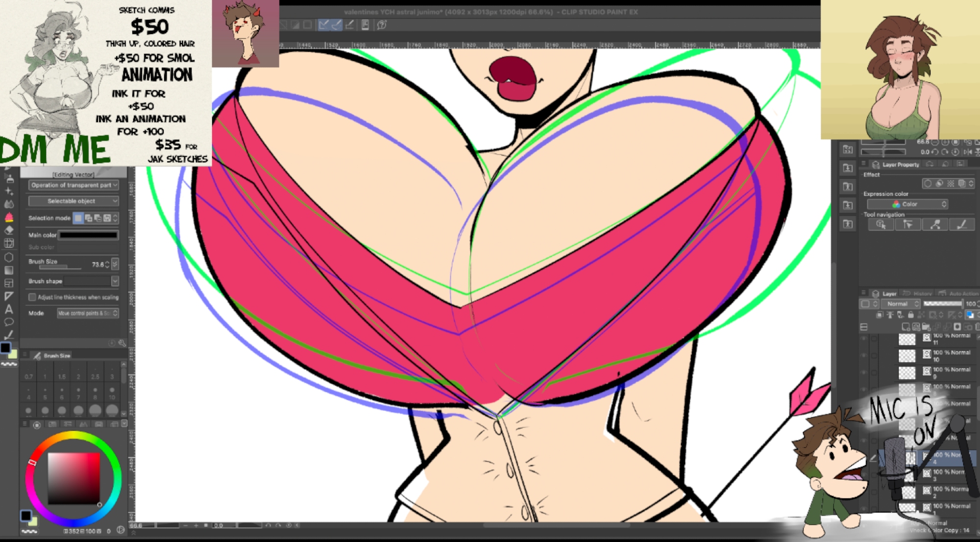Toggle visibility of layer 11
The width and height of the screenshot is (980, 542).
863,339
